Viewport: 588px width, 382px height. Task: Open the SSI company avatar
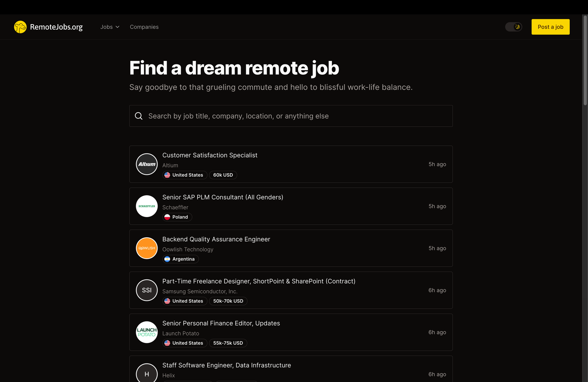coord(147,290)
